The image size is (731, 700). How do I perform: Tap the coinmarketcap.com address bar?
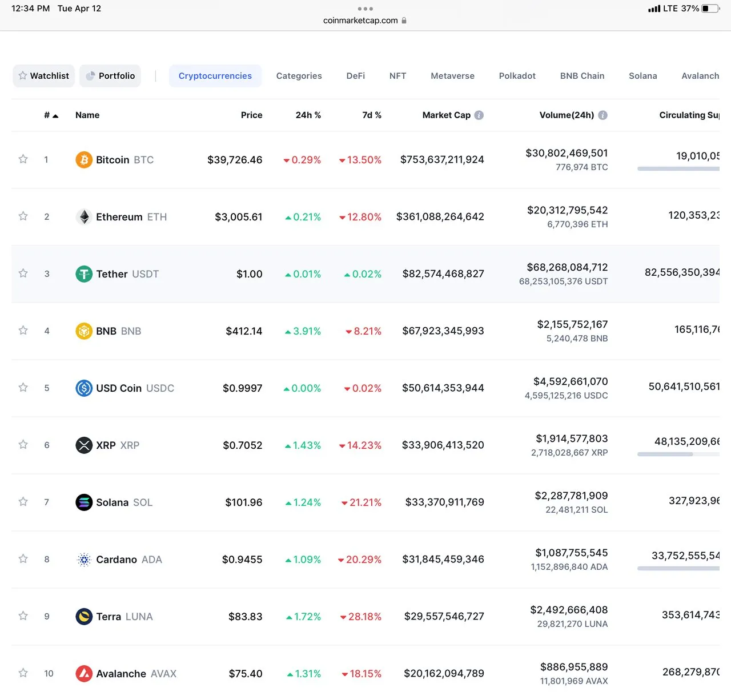coord(365,21)
